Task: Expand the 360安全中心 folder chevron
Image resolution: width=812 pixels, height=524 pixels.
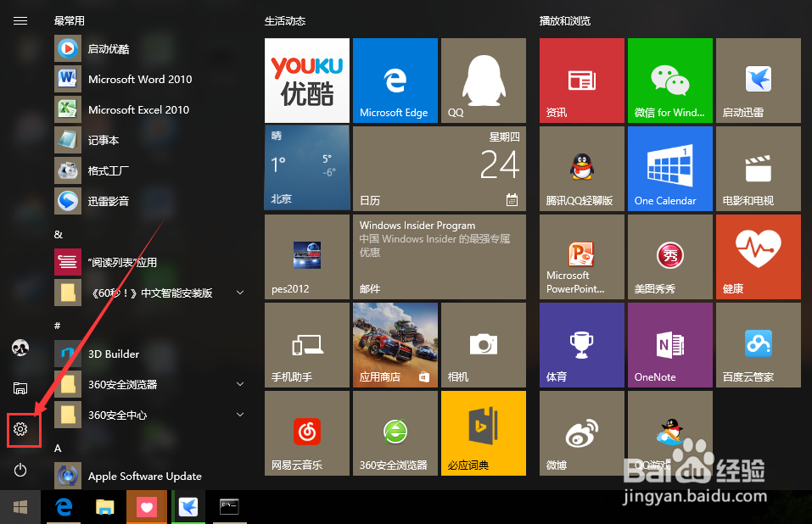Action: [240, 415]
